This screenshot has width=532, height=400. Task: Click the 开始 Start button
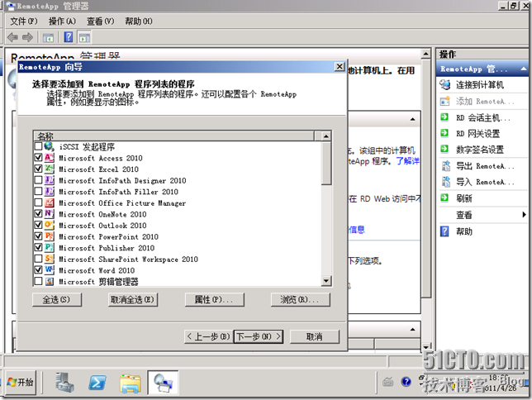tap(21, 383)
